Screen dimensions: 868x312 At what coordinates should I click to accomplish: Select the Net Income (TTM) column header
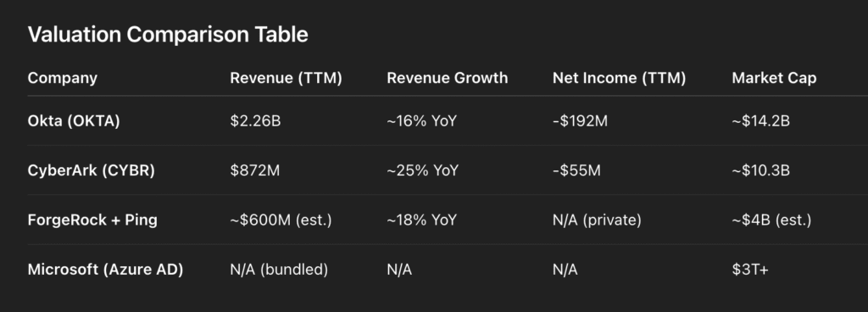[620, 78]
